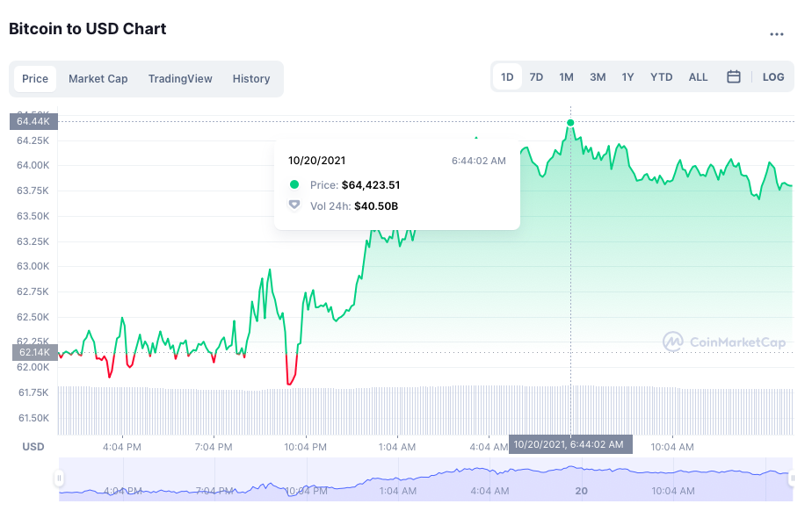Click the CoinMarketCap watermark logo

(724, 342)
